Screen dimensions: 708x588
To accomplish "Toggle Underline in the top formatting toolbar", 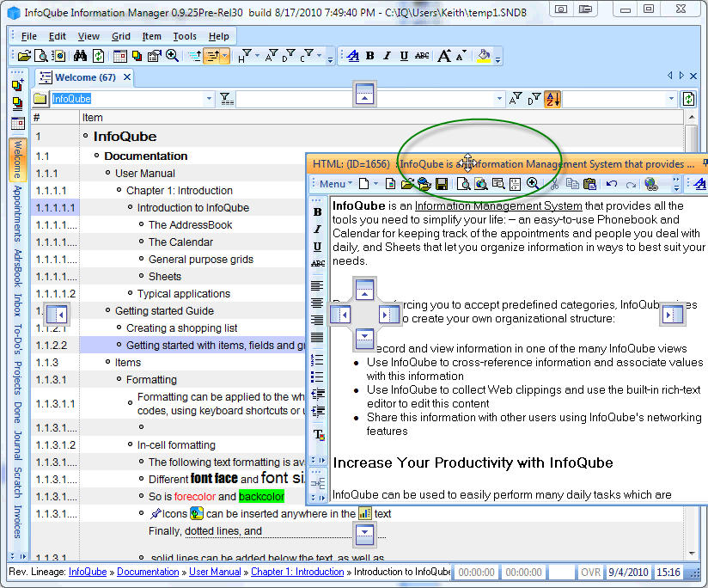I will coord(404,56).
